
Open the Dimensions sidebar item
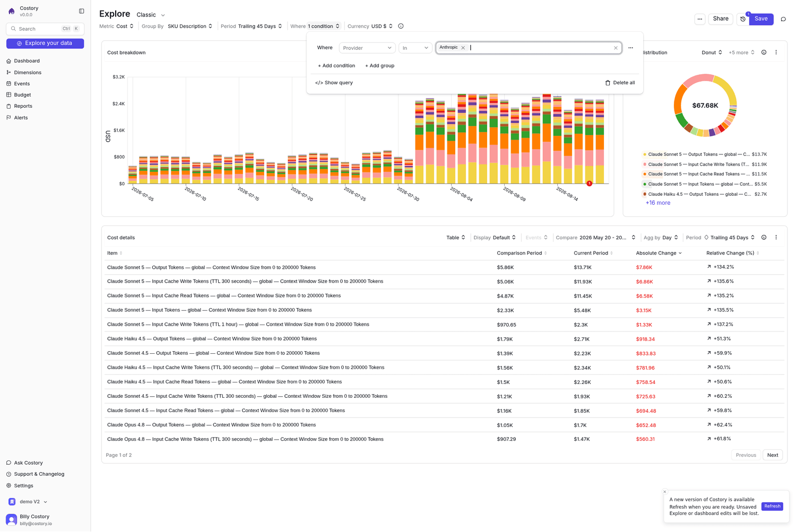point(28,73)
